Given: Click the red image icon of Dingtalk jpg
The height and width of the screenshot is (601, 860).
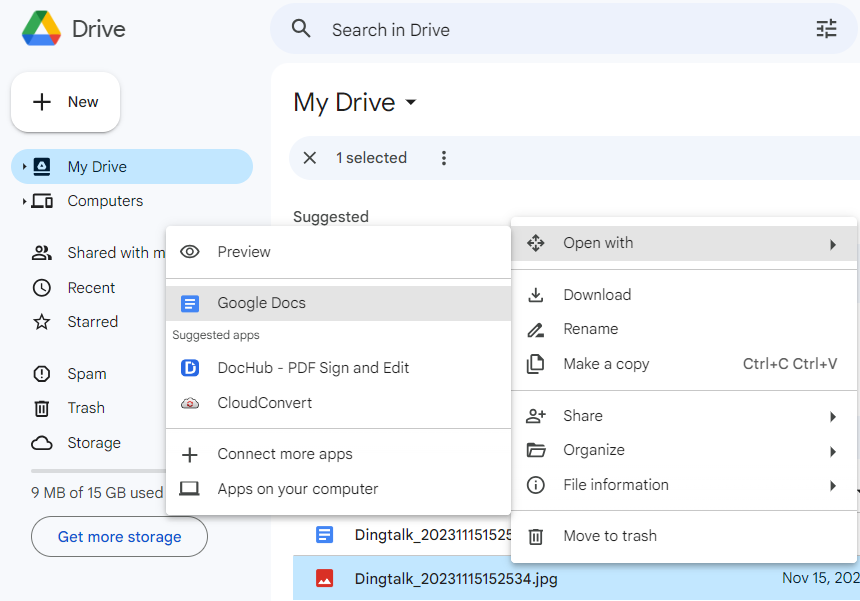Looking at the screenshot, I should pyautogui.click(x=324, y=579).
